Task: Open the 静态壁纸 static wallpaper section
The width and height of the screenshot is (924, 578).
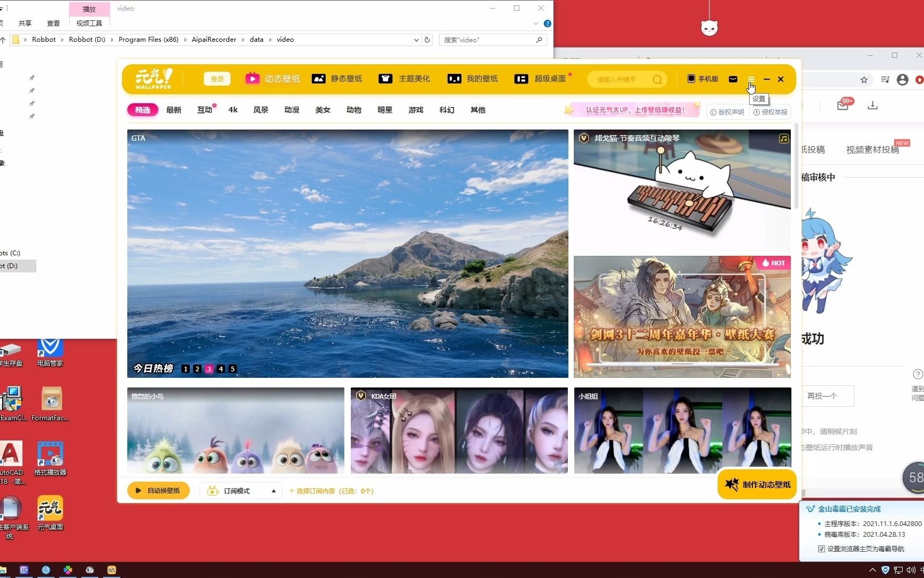Action: click(x=337, y=79)
